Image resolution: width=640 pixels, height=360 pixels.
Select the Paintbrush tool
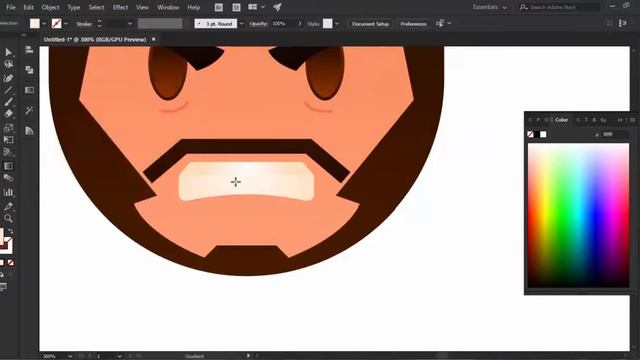[x=8, y=102]
